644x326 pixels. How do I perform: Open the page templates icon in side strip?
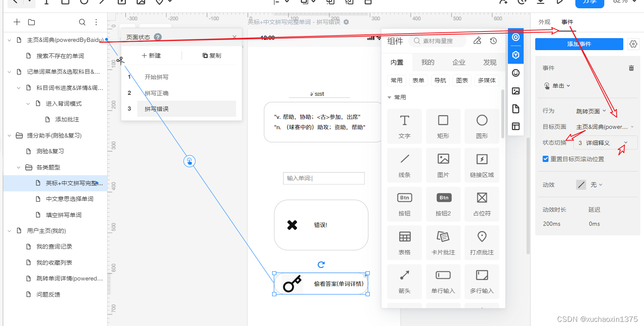(516, 109)
